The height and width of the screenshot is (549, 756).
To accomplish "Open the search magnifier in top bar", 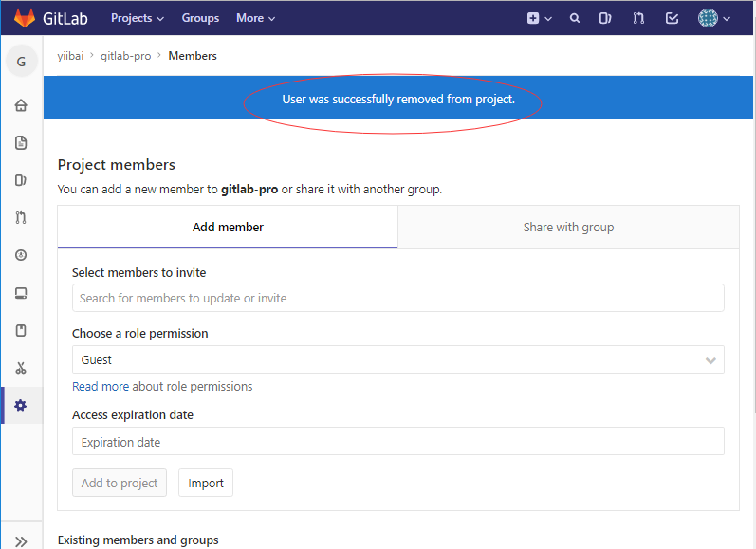I will 575,18.
